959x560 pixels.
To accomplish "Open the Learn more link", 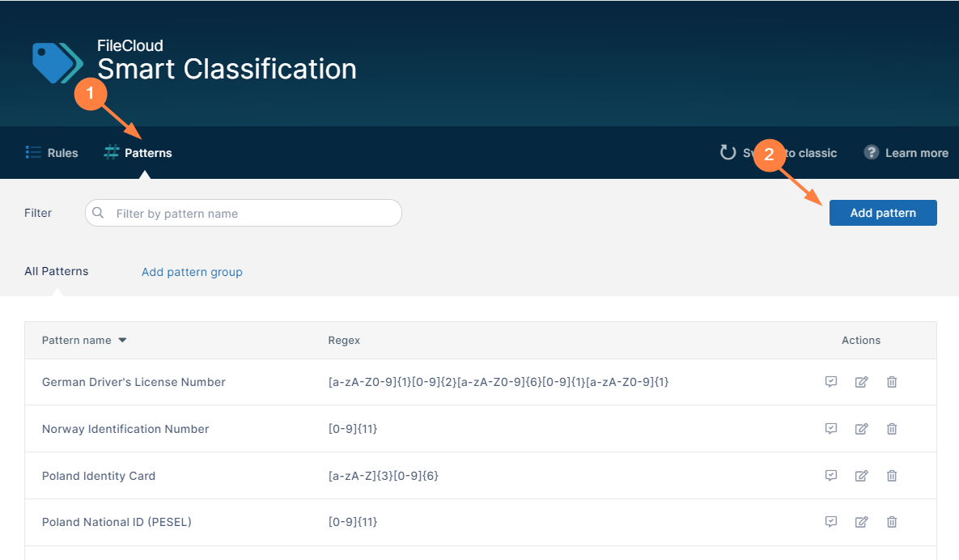I will coord(906,153).
